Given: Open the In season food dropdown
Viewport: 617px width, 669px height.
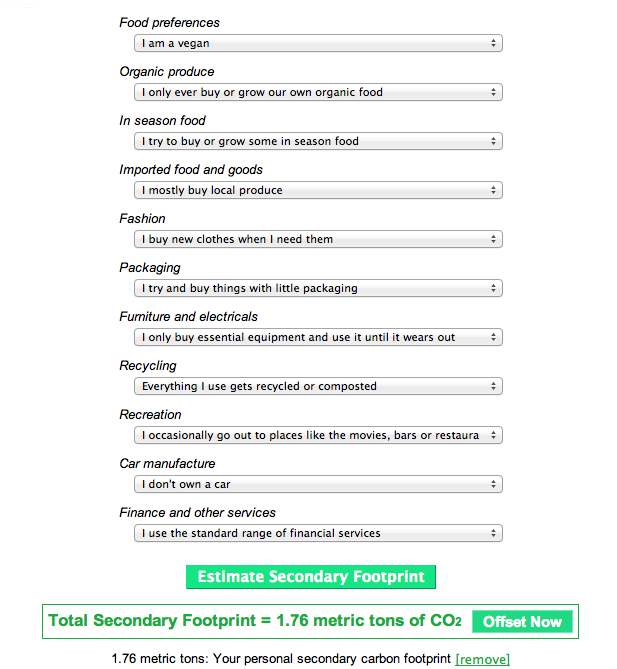Looking at the screenshot, I should coord(318,141).
